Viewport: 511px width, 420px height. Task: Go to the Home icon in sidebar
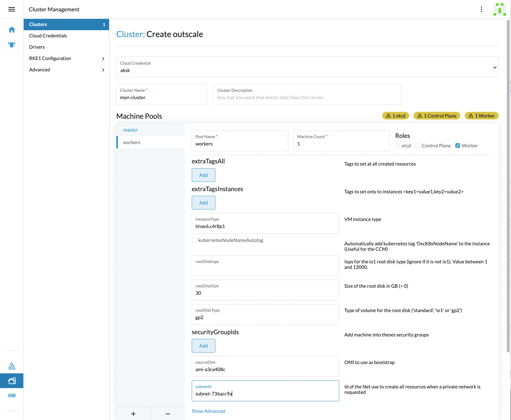[12, 30]
